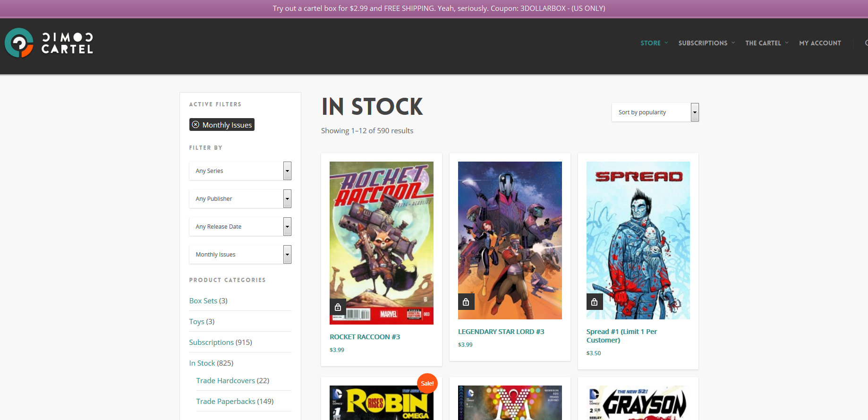
Task: Click add-to-cart bag icon on Spread cover
Action: pos(594,302)
